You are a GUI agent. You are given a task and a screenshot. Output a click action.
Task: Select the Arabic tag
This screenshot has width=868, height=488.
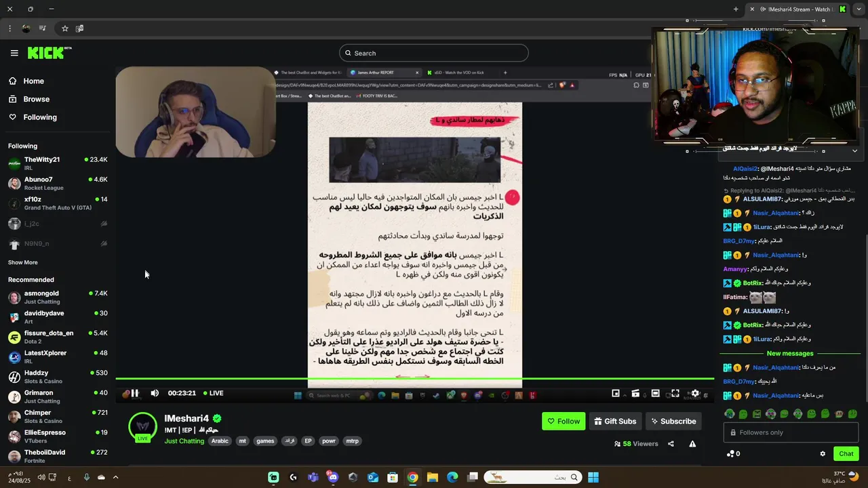coord(220,441)
